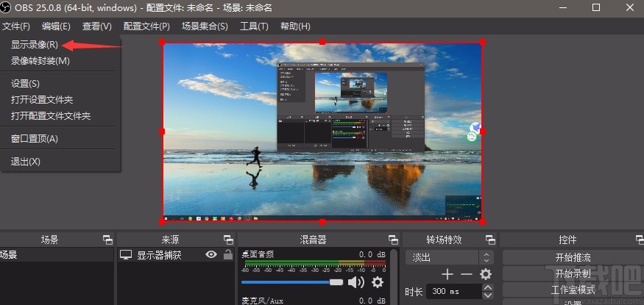The image size is (644, 305).
Task: Open the 文件(F) menu
Action: coord(16,26)
